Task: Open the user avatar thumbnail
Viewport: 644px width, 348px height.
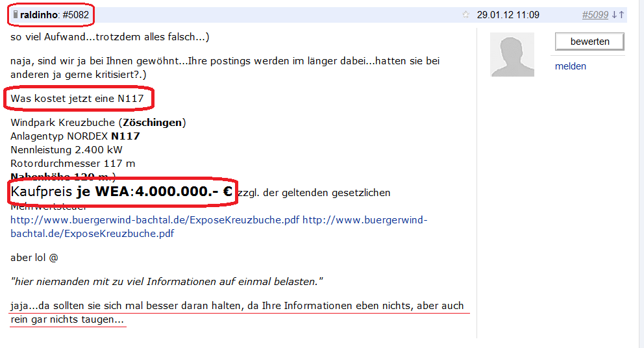Action: (x=512, y=55)
